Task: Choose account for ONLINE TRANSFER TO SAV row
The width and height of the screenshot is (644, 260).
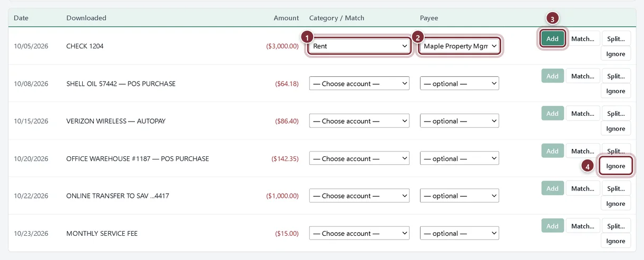Action: [359, 196]
